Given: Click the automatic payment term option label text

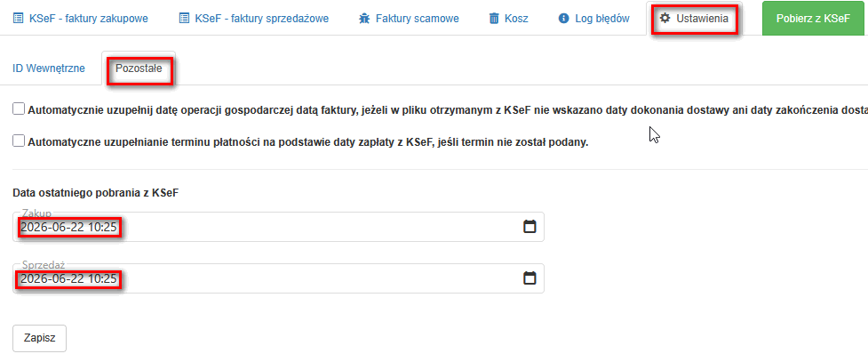Looking at the screenshot, I should (x=307, y=142).
